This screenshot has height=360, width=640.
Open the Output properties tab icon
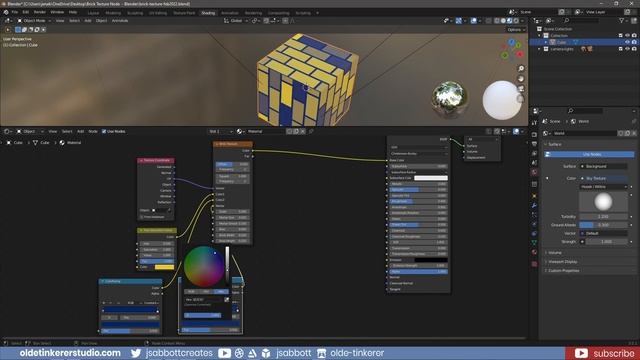pyautogui.click(x=534, y=144)
